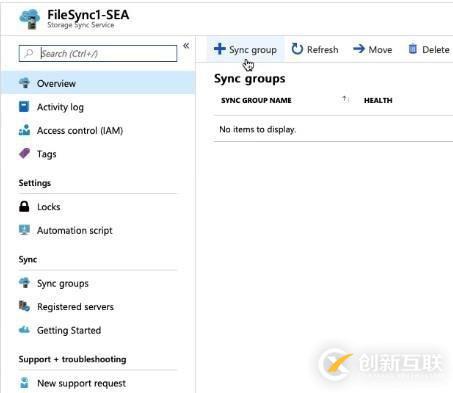Click the Refresh button label
The width and height of the screenshot is (453, 393).
tap(323, 50)
